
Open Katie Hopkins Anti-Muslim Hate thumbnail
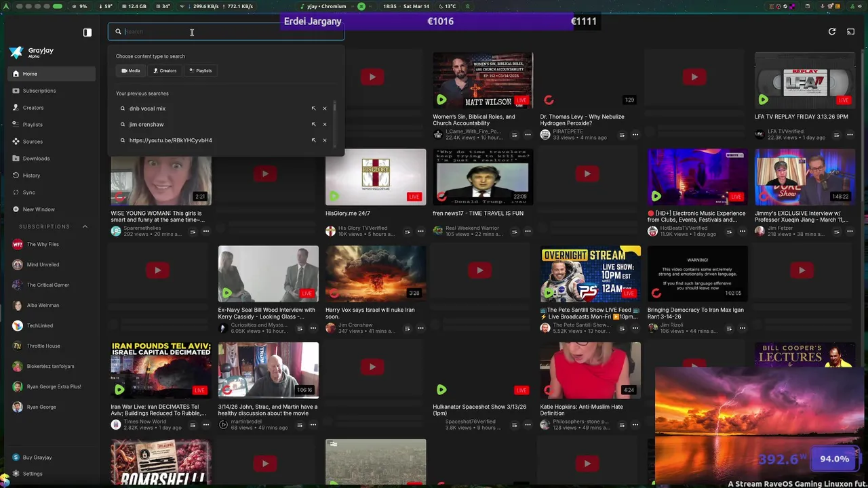coord(591,370)
